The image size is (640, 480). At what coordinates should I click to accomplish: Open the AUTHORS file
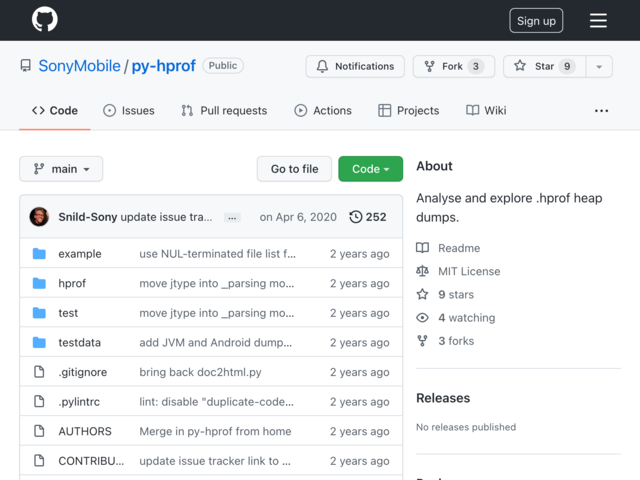pyautogui.click(x=84, y=431)
